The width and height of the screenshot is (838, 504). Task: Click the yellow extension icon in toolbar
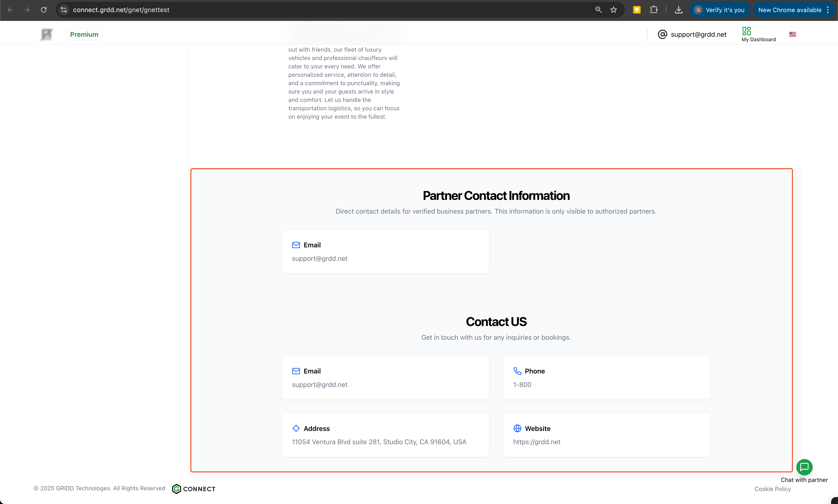637,10
